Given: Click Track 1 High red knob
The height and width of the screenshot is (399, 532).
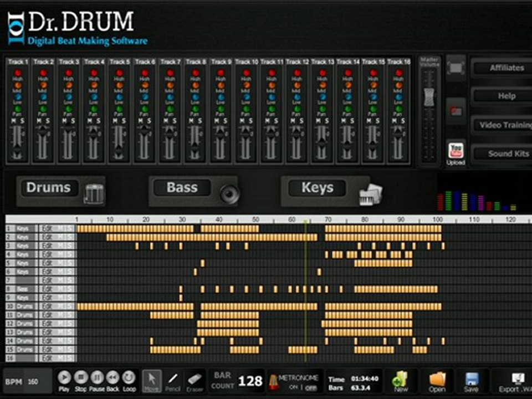Looking at the screenshot, I should pyautogui.click(x=18, y=73).
